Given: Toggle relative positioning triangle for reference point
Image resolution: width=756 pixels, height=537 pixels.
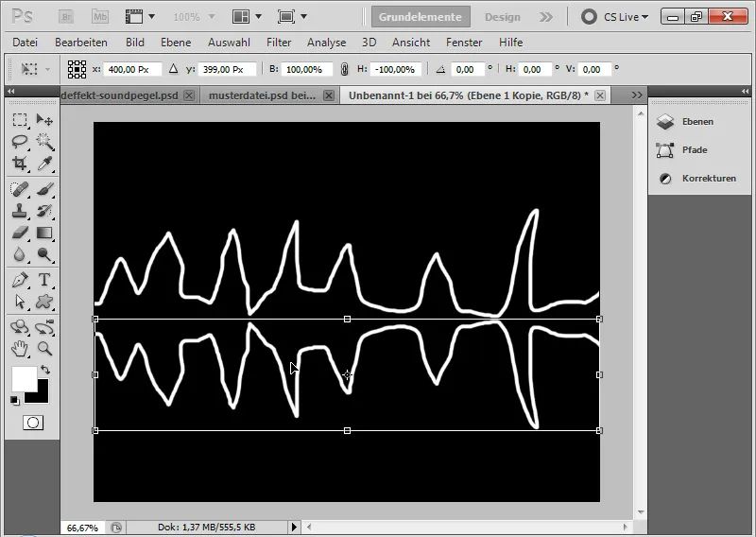Looking at the screenshot, I should [174, 69].
